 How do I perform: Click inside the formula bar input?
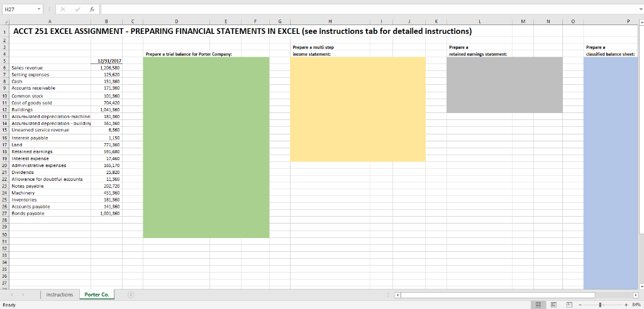tap(369, 9)
